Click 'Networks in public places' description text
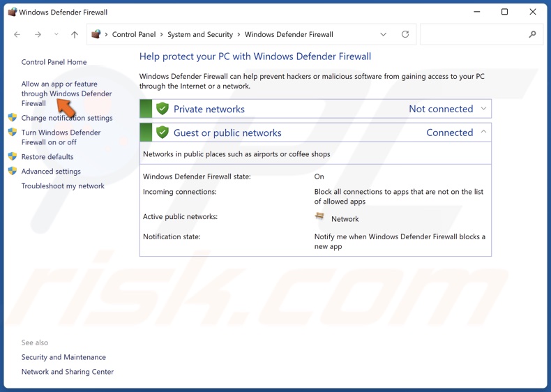 (236, 154)
